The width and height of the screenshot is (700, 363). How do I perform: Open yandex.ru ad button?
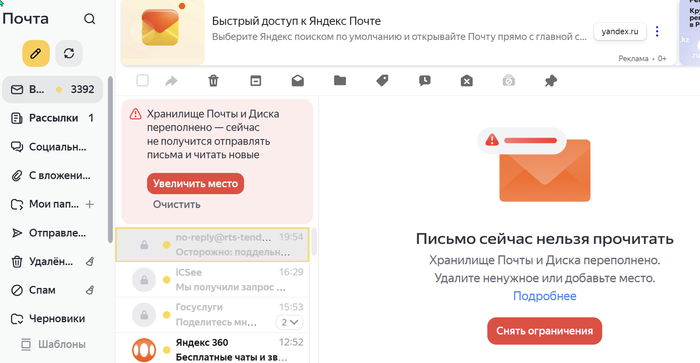point(620,31)
